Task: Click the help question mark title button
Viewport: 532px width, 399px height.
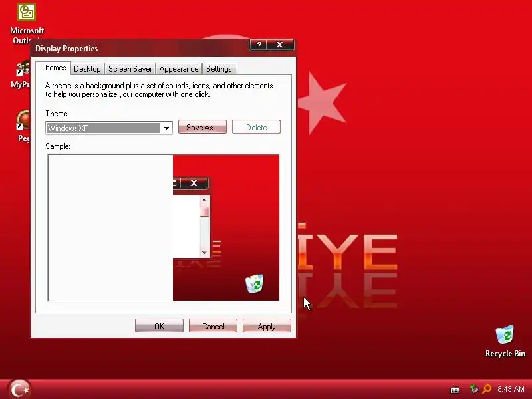Action: [x=259, y=45]
